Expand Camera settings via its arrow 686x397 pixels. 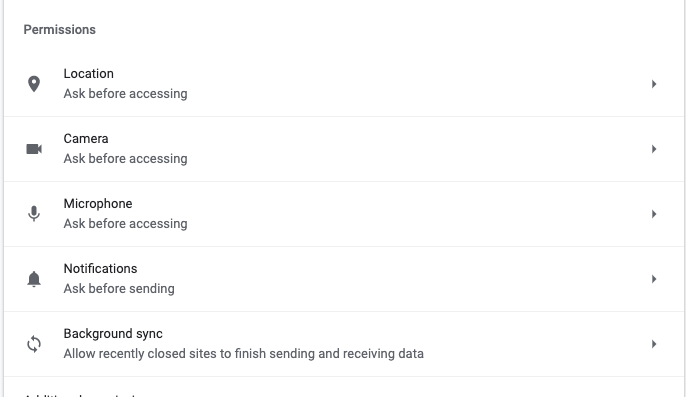point(654,149)
